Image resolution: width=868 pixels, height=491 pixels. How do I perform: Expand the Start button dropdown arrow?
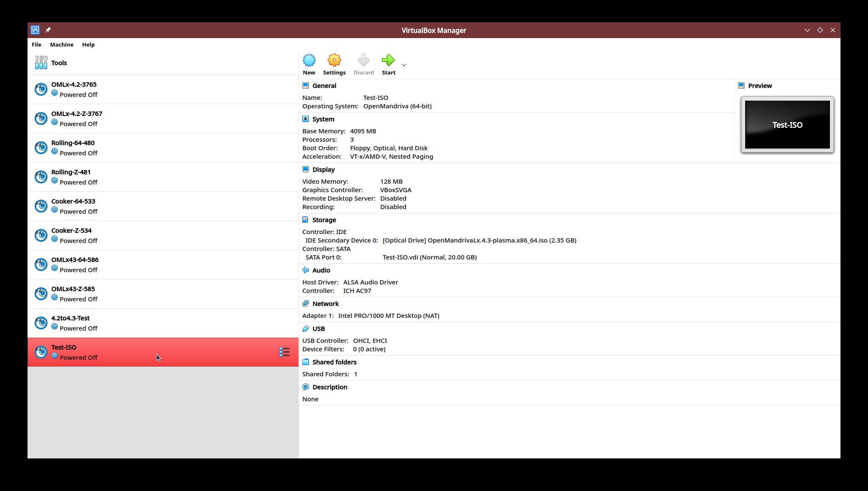click(404, 65)
